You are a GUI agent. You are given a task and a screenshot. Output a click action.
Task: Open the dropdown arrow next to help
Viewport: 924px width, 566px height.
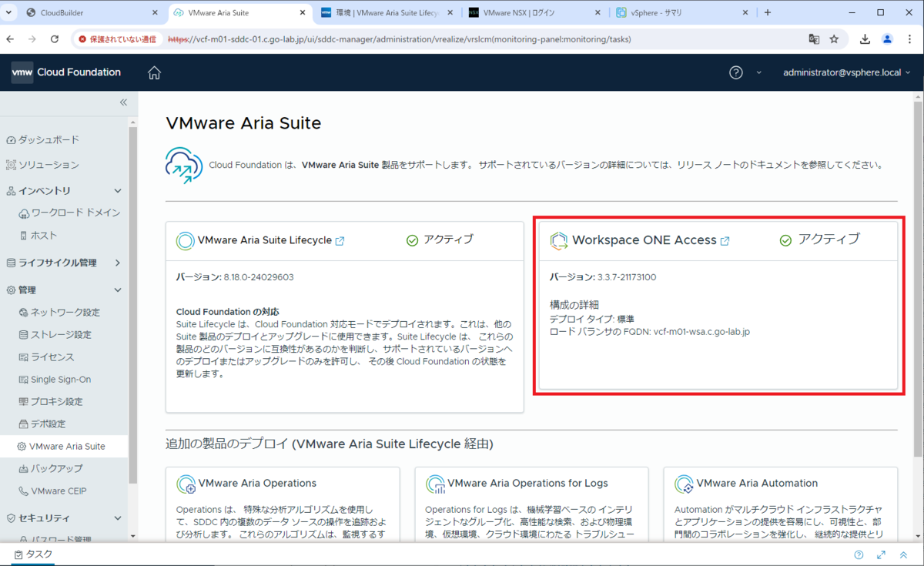758,72
